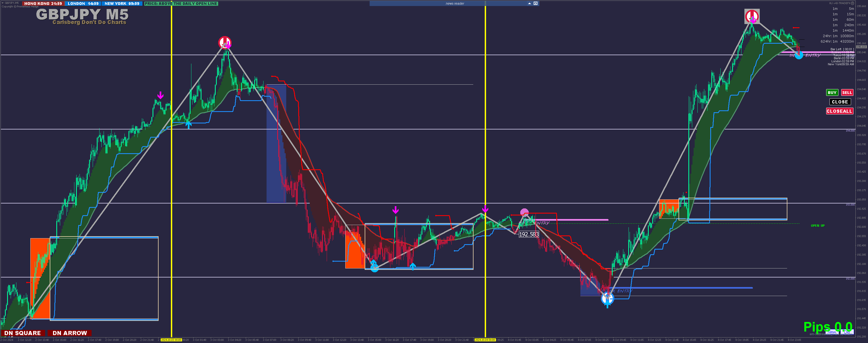
Task: Click the LONDON session clock label
Action: coord(83,3)
